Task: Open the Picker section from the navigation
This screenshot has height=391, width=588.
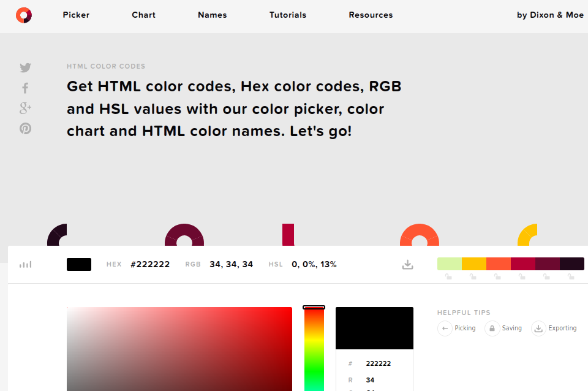Action: 76,15
